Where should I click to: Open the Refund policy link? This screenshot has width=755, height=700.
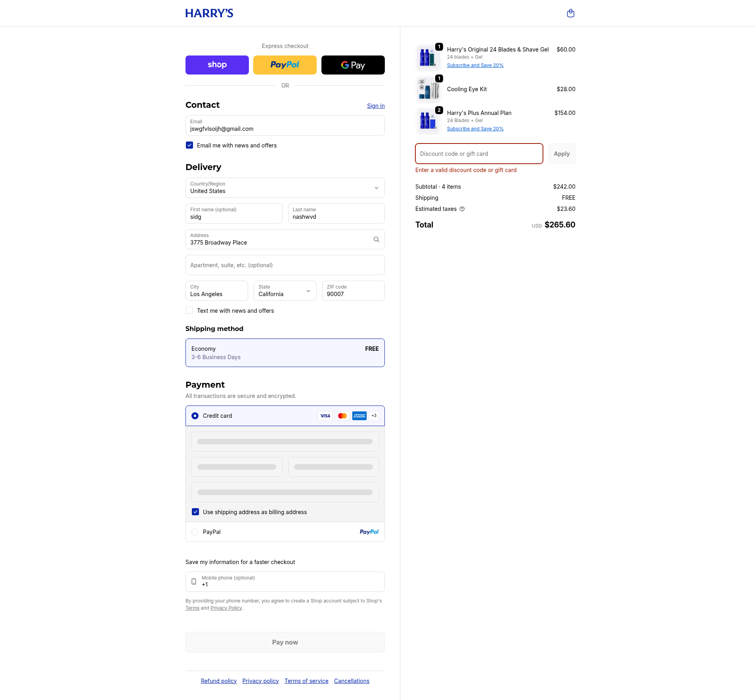(218, 681)
